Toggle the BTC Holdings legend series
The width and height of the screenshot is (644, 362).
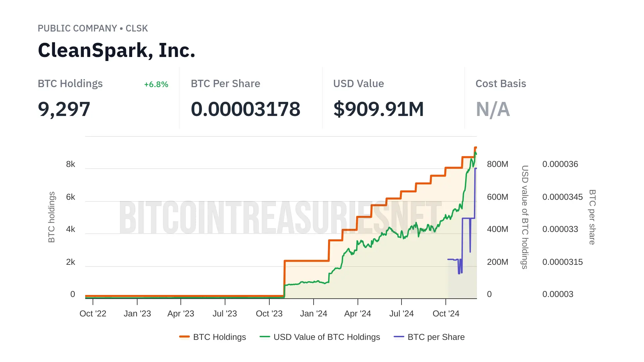pos(219,337)
